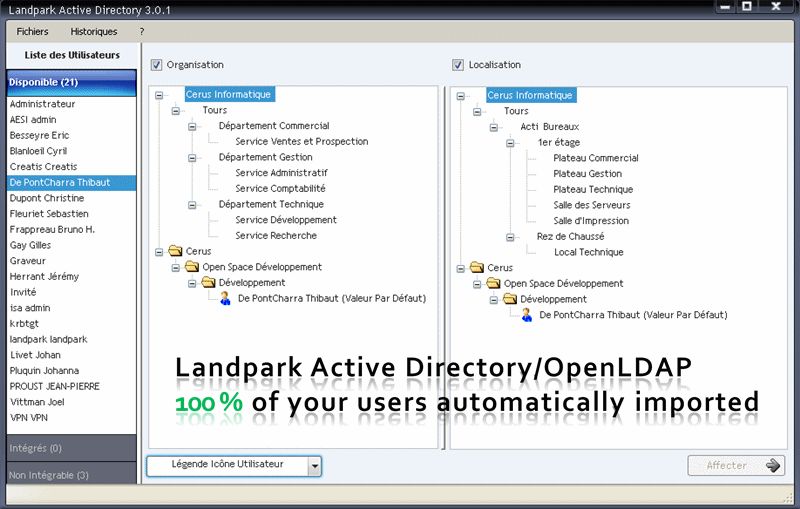Select user VPN VPN
This screenshot has width=800, height=509.
[x=29, y=418]
